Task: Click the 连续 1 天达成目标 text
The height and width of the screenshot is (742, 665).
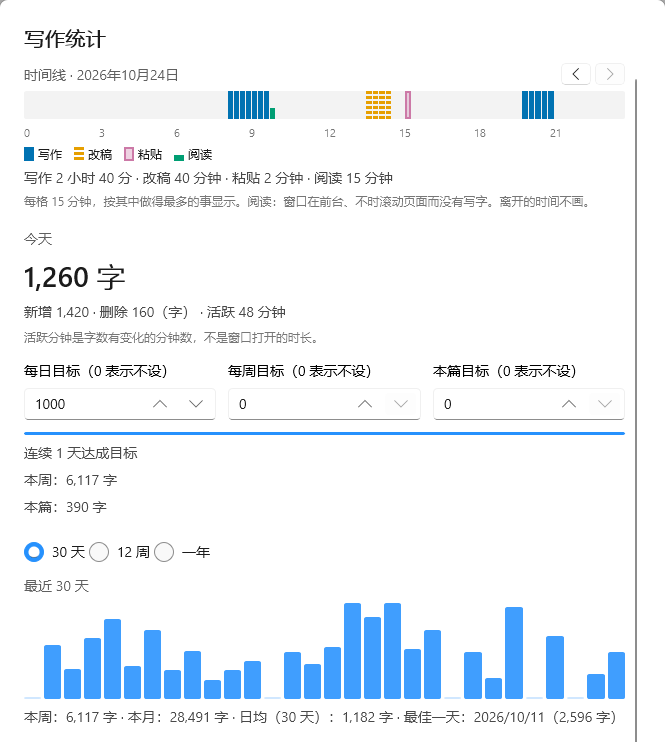Action: (x=81, y=453)
